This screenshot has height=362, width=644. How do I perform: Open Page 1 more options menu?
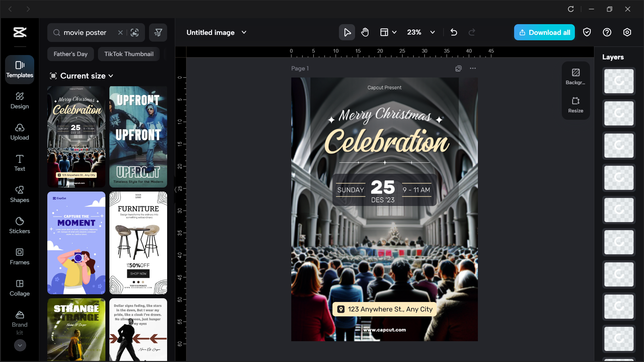pyautogui.click(x=473, y=68)
